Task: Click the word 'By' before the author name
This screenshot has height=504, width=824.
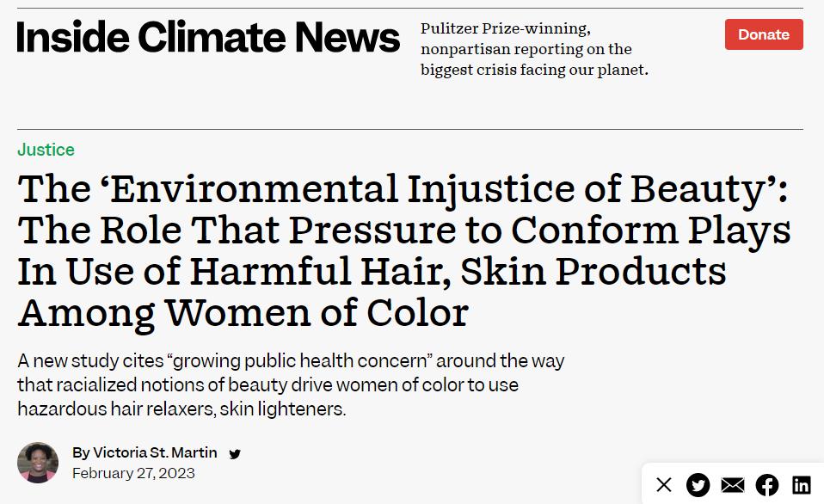Action: click(81, 452)
